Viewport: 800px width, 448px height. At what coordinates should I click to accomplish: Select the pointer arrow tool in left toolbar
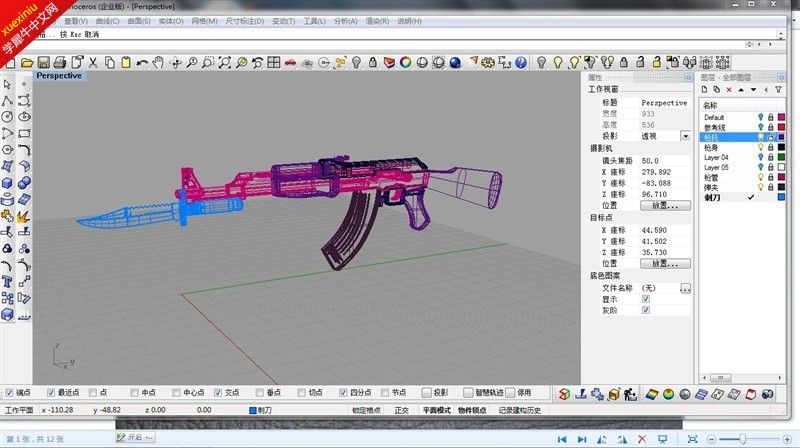[x=7, y=84]
